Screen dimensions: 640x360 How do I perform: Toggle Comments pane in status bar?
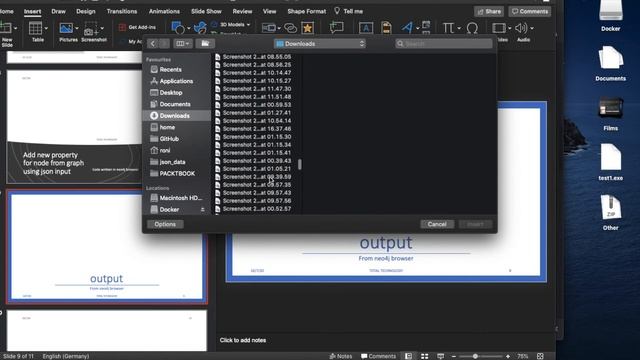(378, 356)
